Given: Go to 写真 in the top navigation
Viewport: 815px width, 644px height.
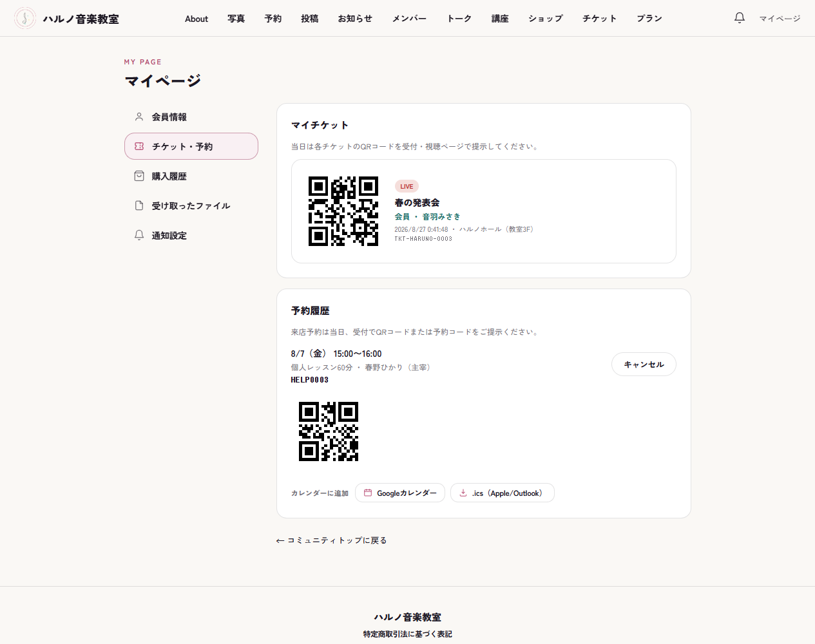Looking at the screenshot, I should (x=236, y=19).
